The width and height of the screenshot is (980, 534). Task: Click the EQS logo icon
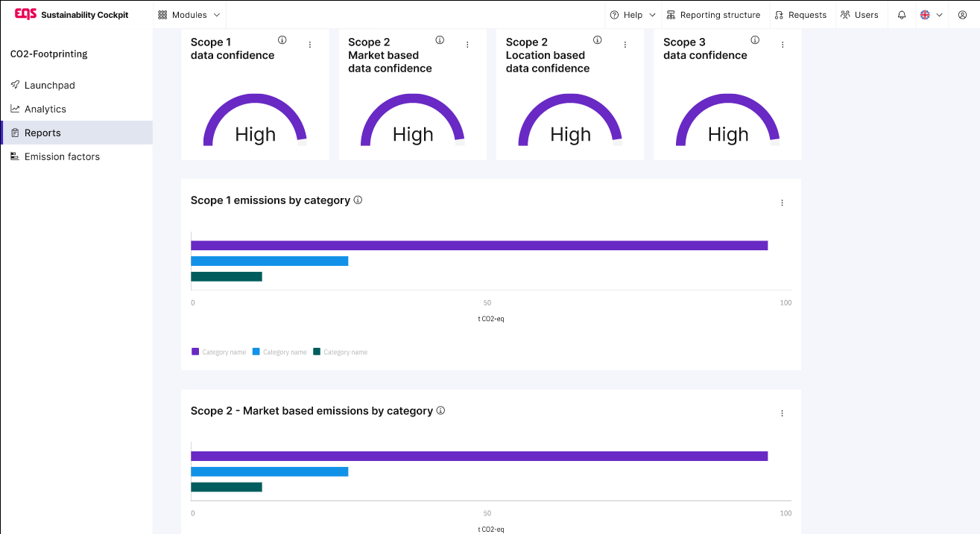click(25, 14)
